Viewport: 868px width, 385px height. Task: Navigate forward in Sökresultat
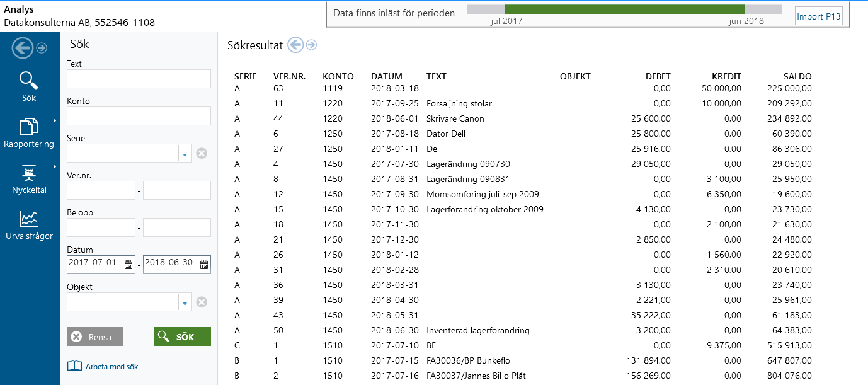pyautogui.click(x=311, y=45)
